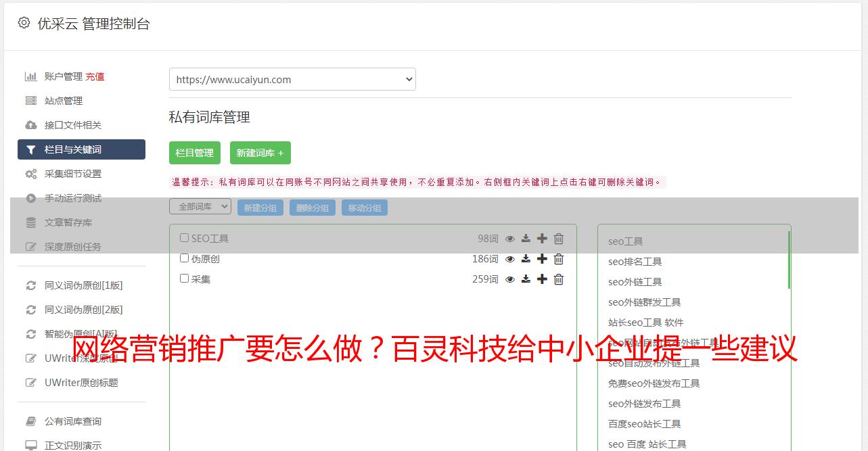Click the gear icon beside 优采云 管理控制台
The image size is (868, 451).
click(24, 23)
